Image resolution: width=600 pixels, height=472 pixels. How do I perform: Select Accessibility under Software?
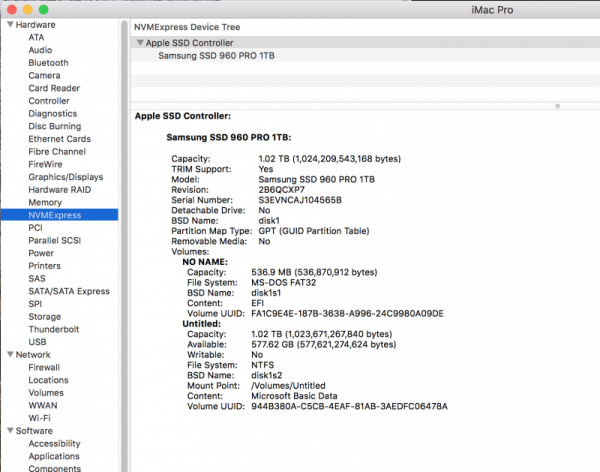[x=54, y=444]
